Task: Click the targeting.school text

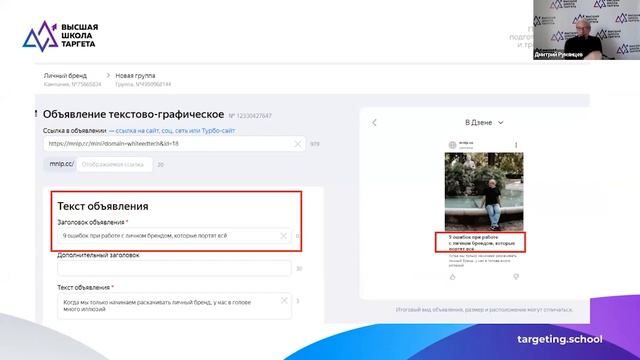Action: 560,339
